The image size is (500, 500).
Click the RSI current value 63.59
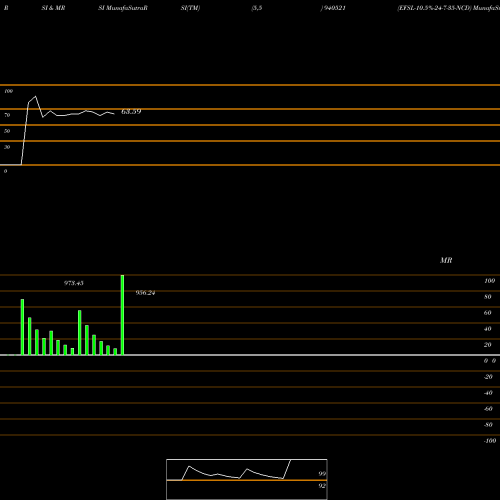(x=131, y=111)
